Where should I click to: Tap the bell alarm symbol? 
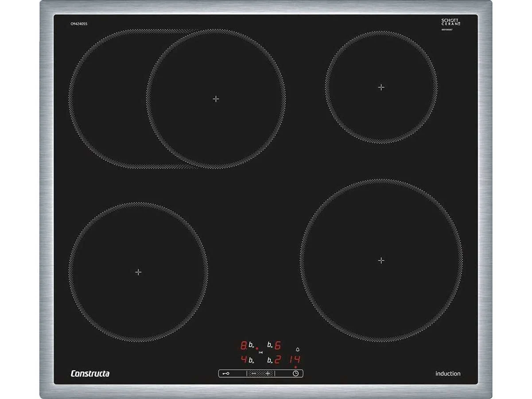click(x=297, y=349)
